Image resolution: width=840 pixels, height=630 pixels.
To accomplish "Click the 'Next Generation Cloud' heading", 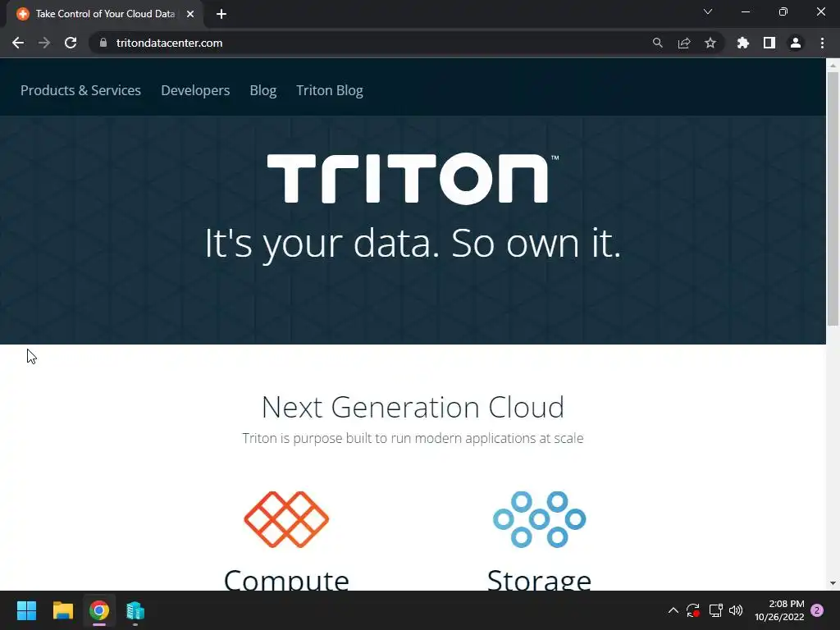I will coord(413,407).
